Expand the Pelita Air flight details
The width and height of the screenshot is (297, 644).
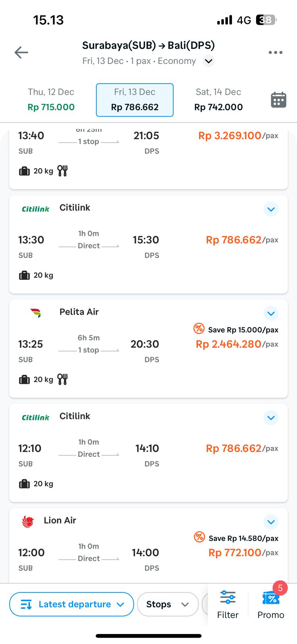pos(271,314)
